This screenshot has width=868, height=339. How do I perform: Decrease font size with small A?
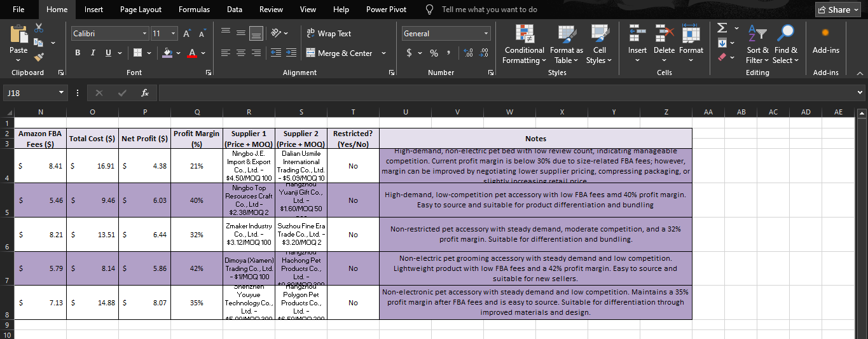coord(202,34)
